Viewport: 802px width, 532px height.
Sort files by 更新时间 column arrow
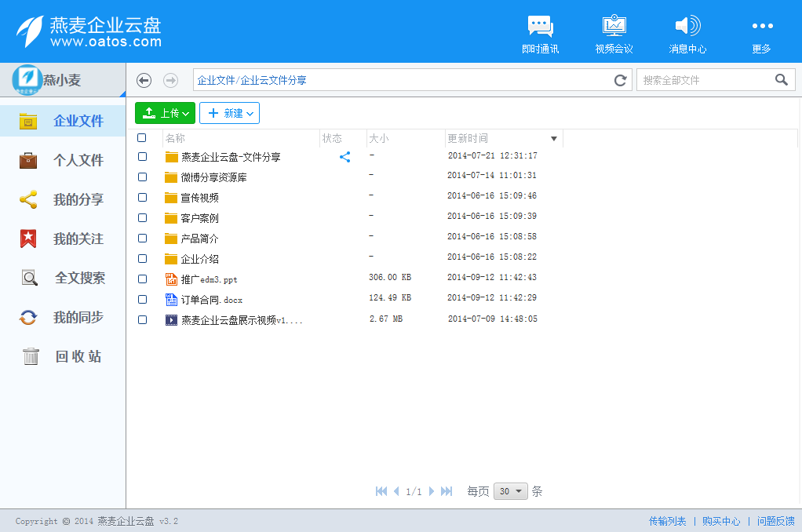(x=555, y=137)
